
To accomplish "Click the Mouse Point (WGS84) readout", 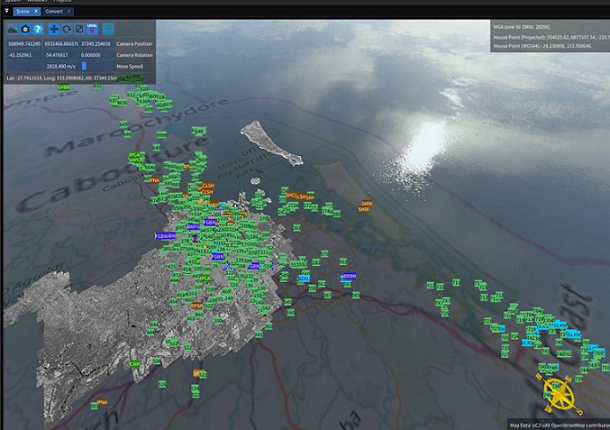I will [x=542, y=46].
